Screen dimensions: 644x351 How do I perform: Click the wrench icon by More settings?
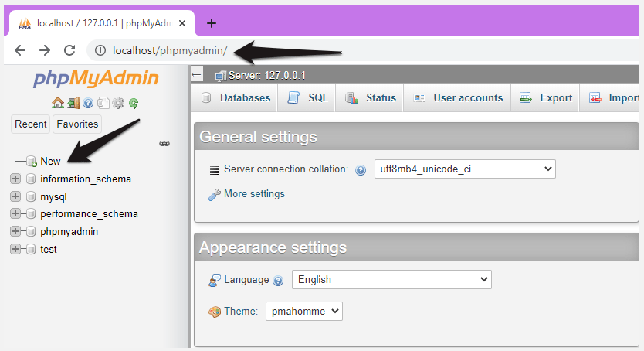click(215, 194)
